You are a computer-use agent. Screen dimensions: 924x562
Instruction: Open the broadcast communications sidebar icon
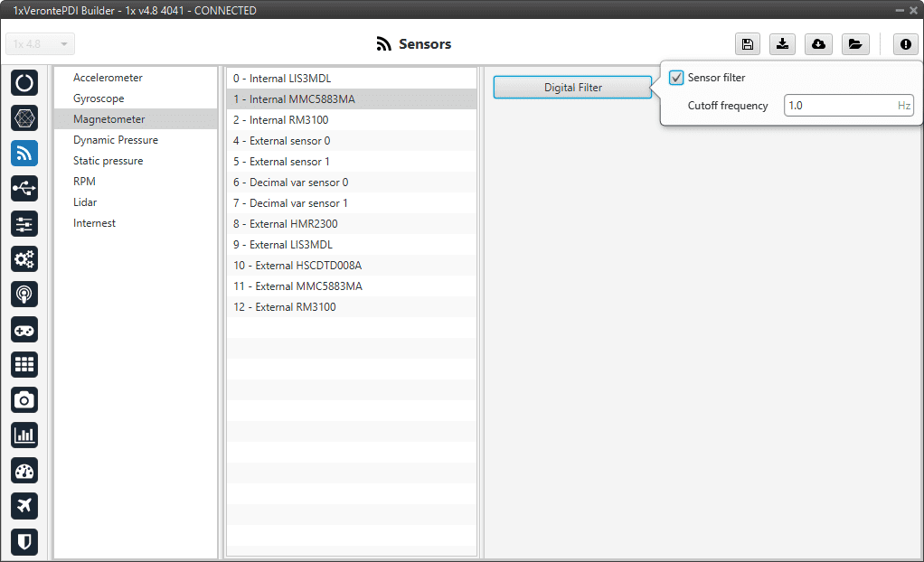coord(24,294)
